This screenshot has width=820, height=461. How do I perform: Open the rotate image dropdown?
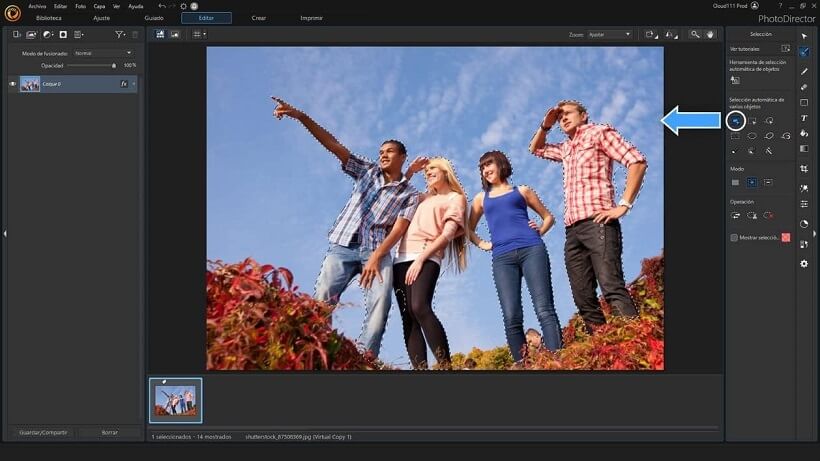click(651, 34)
